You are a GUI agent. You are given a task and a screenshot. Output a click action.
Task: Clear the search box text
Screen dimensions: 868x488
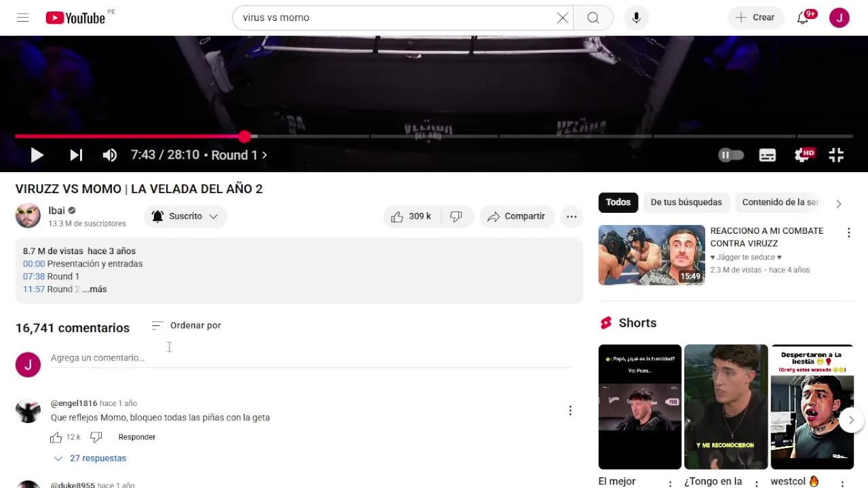(x=562, y=18)
